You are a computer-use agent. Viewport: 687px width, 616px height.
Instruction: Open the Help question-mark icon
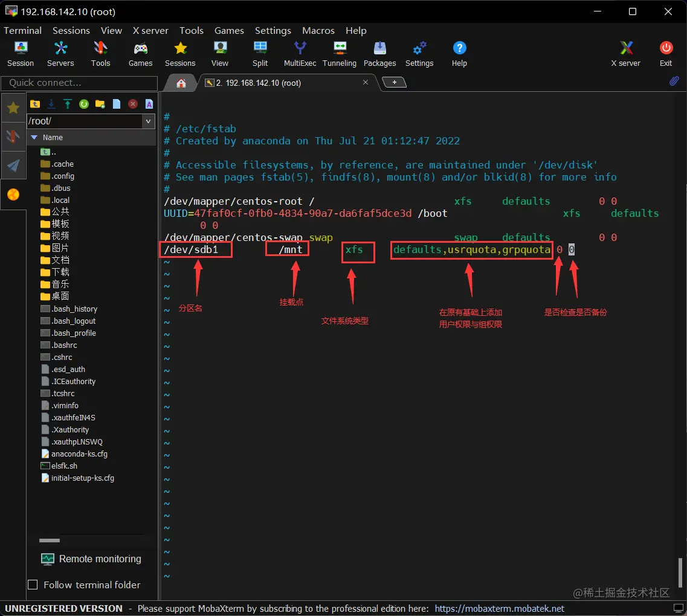[459, 54]
